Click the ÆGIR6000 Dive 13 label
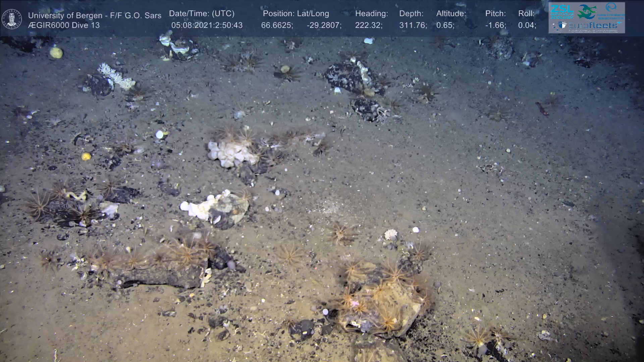The height and width of the screenshot is (362, 644). [x=64, y=25]
